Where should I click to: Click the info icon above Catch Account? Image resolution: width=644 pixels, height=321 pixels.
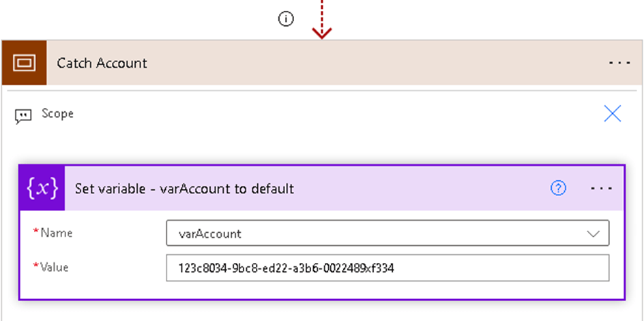(x=287, y=19)
